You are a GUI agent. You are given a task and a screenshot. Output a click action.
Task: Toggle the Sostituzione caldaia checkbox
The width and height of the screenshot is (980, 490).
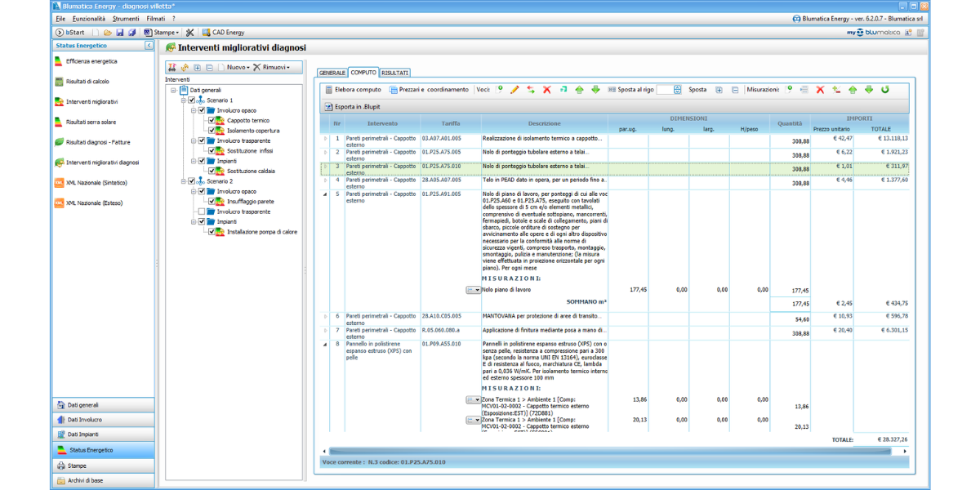tap(212, 171)
